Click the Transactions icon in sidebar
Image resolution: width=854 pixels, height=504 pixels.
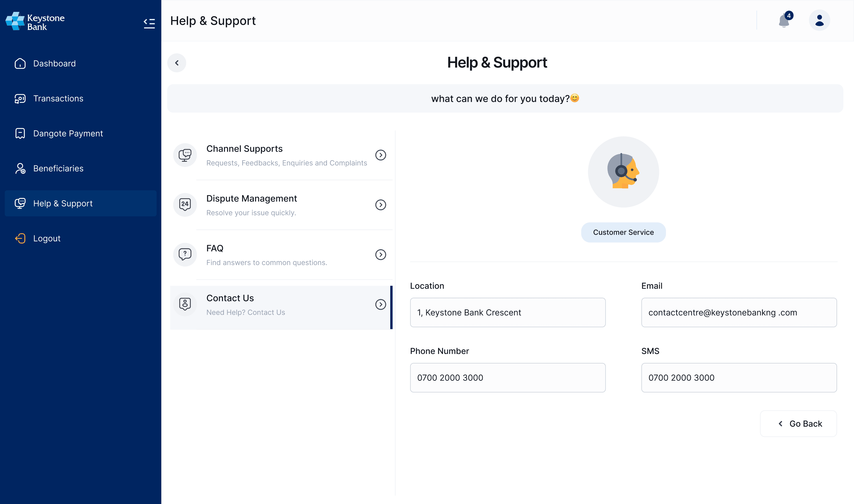coord(20,99)
